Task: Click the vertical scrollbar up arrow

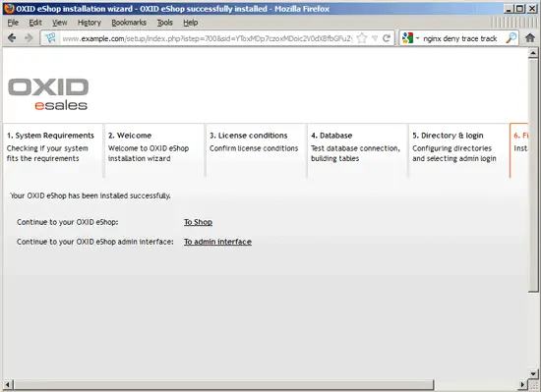Action: click(533, 53)
